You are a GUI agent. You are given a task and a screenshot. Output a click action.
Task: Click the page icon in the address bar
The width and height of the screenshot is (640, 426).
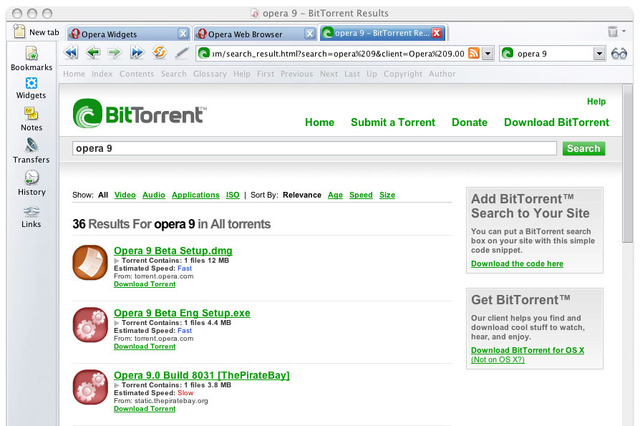[204, 53]
